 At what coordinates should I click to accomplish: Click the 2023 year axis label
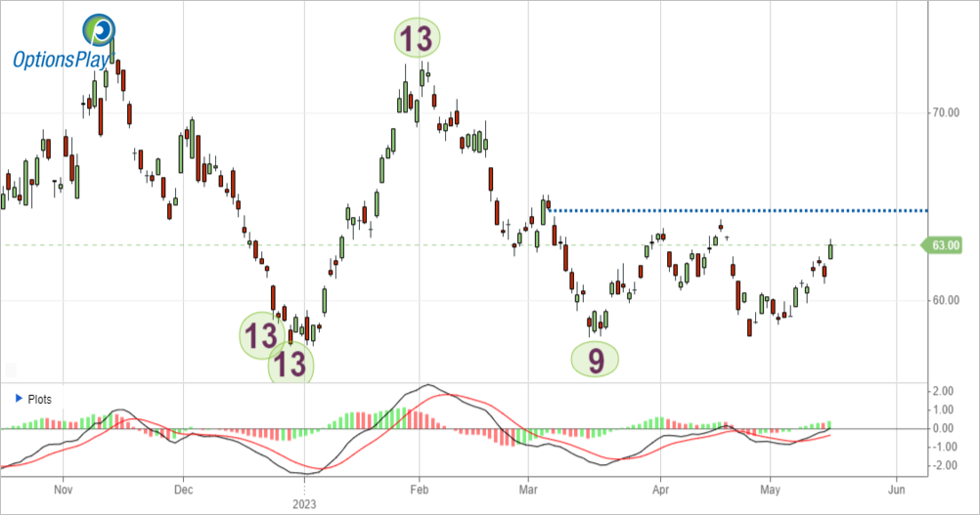[304, 504]
